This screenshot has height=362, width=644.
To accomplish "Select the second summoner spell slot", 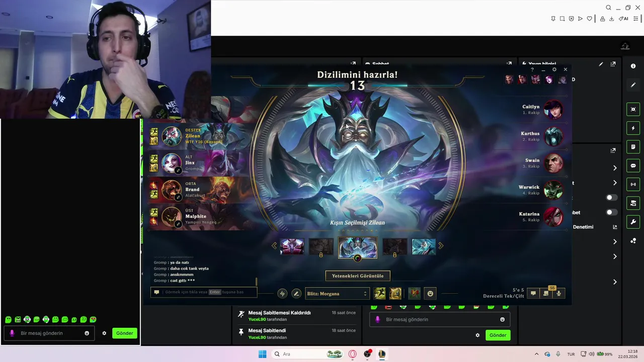I will (x=395, y=293).
